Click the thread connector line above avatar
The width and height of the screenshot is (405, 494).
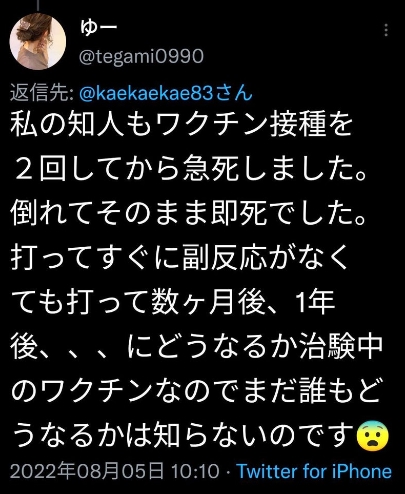[x=38, y=5]
